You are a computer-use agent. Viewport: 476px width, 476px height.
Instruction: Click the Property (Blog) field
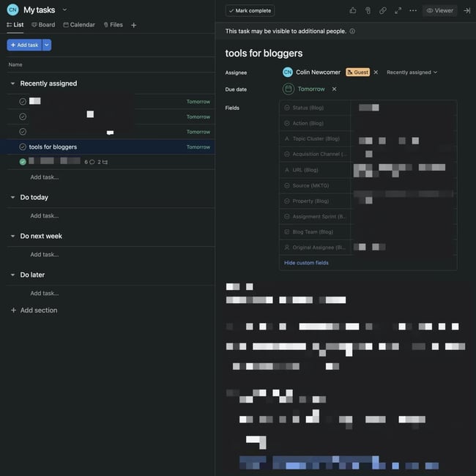tap(368, 201)
